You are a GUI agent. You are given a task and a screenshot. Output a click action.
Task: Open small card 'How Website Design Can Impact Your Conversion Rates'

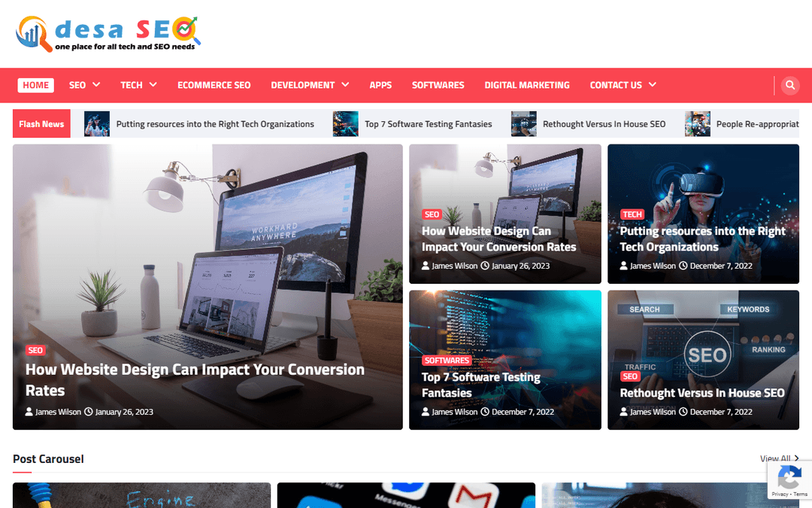(x=498, y=239)
